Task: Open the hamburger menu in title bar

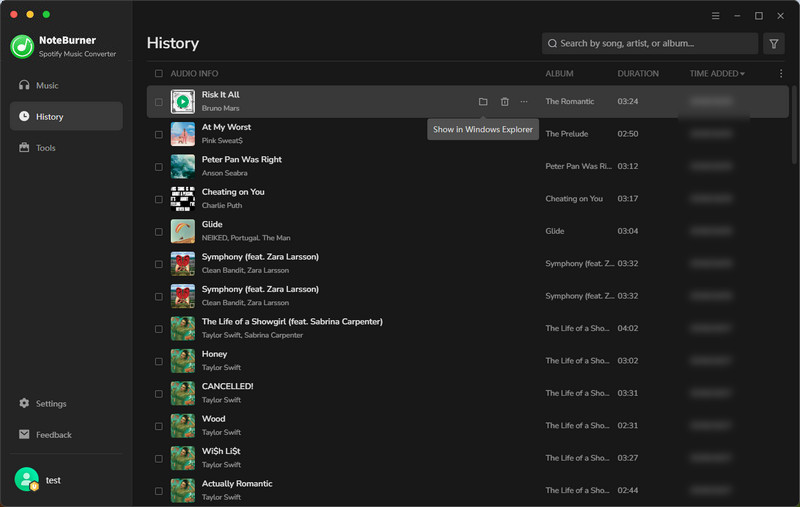Action: (x=715, y=16)
